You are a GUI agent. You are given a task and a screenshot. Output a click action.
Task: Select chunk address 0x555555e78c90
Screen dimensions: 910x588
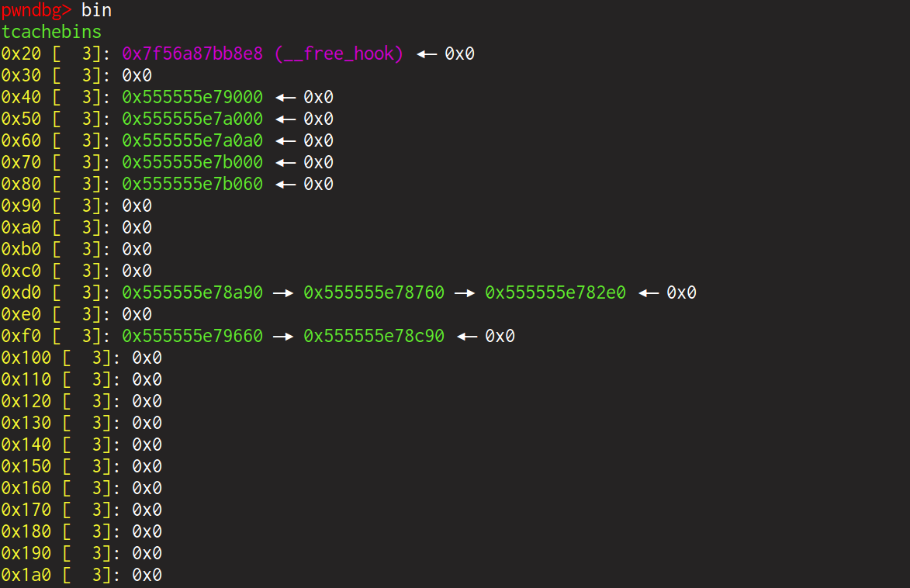point(374,337)
